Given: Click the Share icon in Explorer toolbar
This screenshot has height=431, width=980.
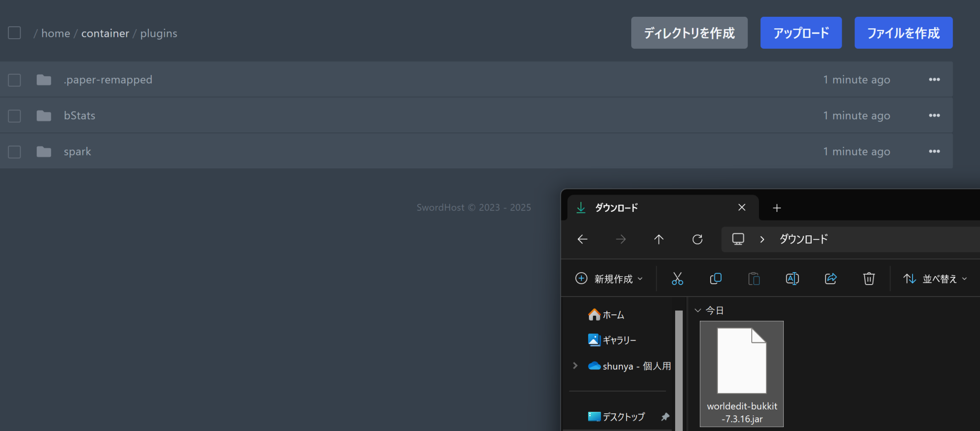Looking at the screenshot, I should click(830, 278).
